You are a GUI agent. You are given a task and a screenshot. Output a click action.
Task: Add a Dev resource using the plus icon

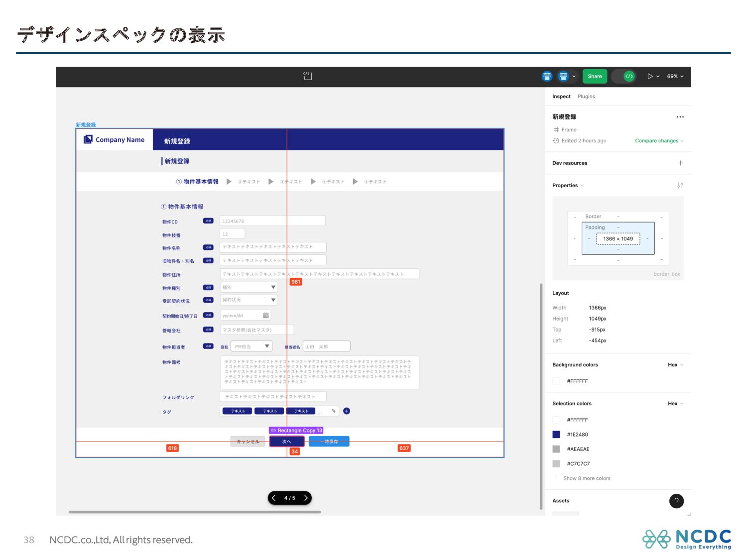[x=680, y=163]
